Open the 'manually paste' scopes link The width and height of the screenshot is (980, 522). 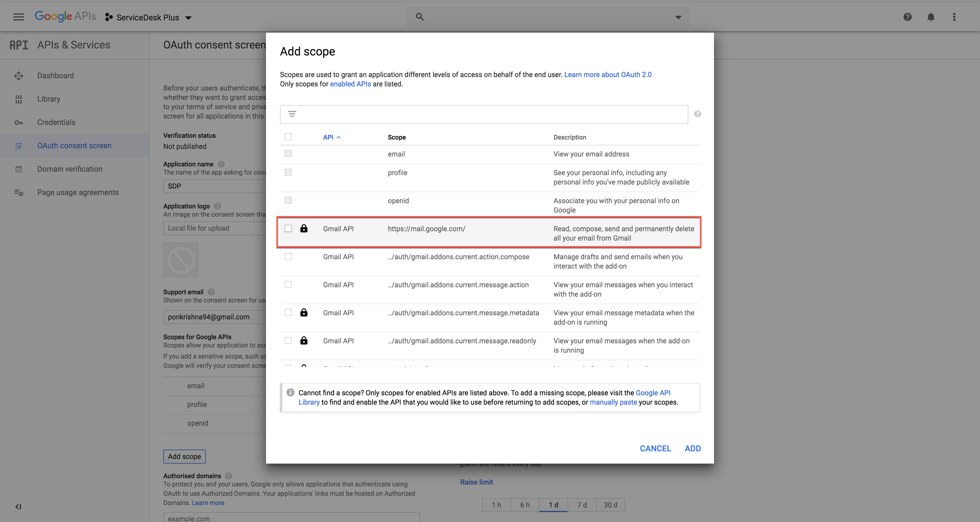613,402
